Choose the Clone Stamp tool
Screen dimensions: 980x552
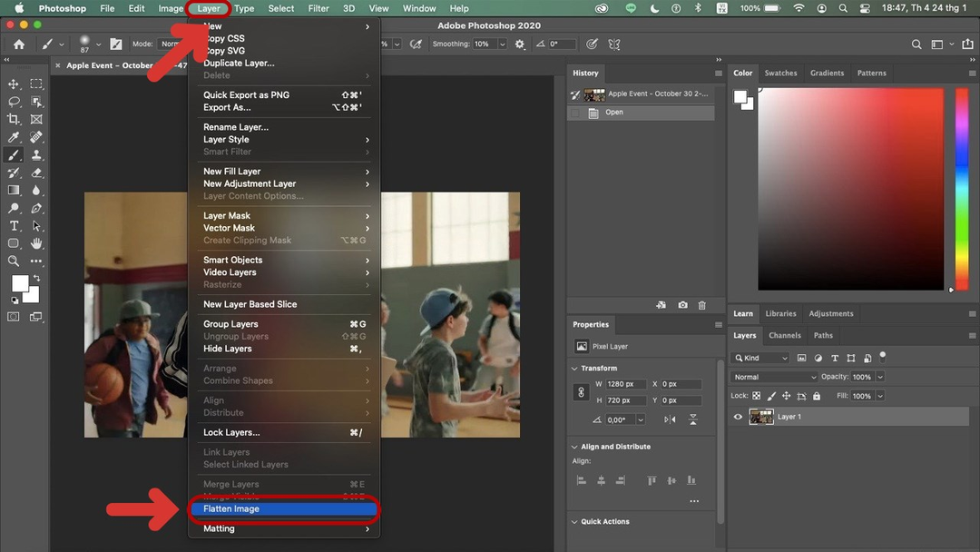[36, 155]
